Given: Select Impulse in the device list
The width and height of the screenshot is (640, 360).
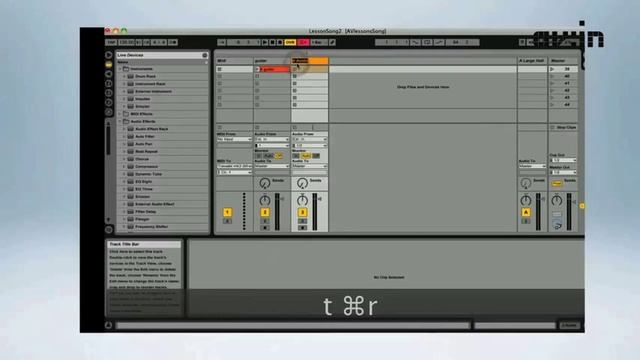Looking at the screenshot, I should click(x=142, y=99).
